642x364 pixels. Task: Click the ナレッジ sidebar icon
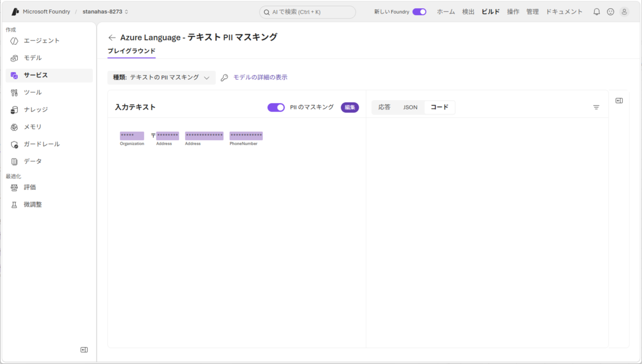point(14,110)
